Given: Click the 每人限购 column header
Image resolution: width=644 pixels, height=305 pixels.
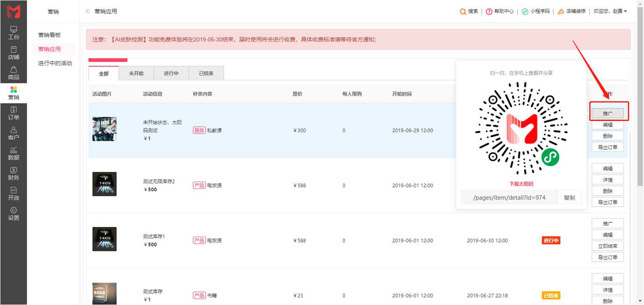Looking at the screenshot, I should click(x=352, y=94).
